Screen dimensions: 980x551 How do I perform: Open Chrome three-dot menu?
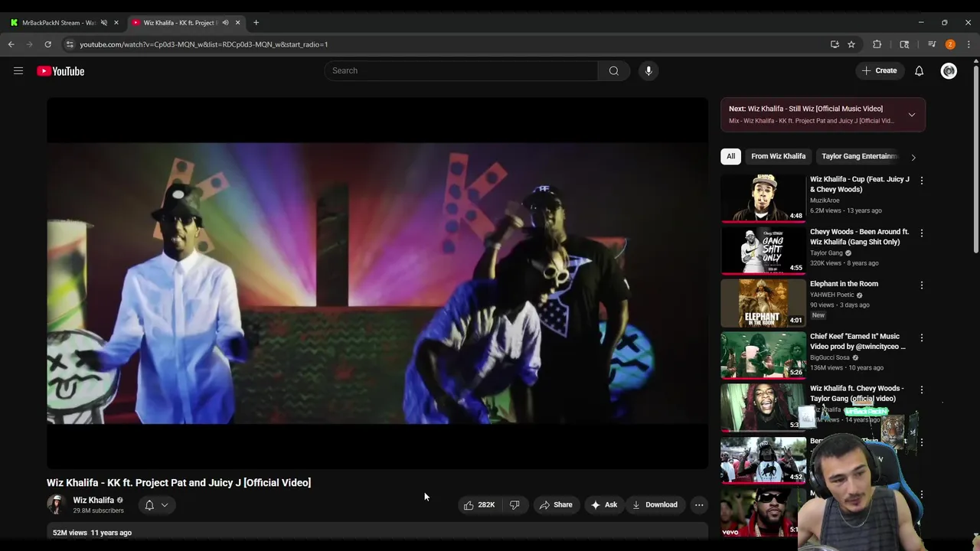[x=969, y=44]
